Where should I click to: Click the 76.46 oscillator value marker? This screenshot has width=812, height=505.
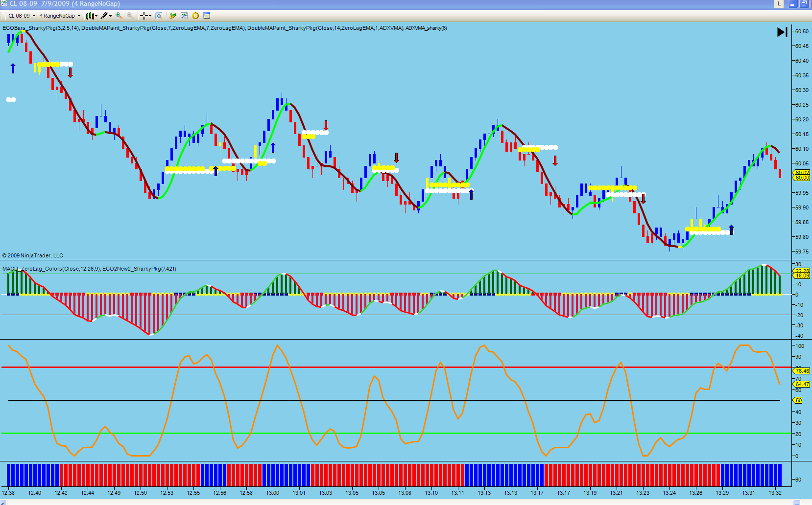(x=802, y=371)
